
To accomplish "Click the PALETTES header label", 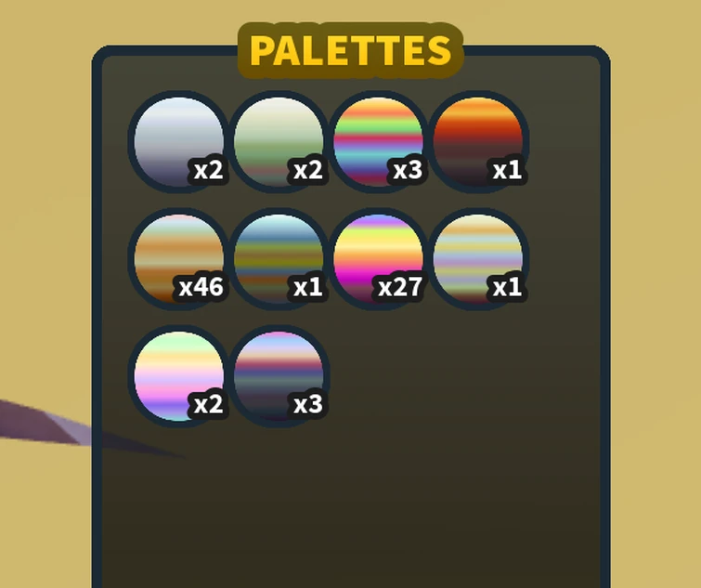I will pyautogui.click(x=351, y=50).
